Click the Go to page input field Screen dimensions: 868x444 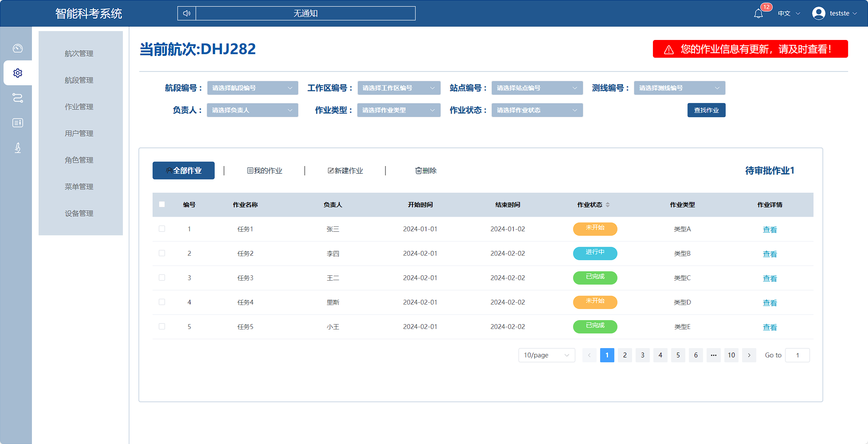[x=797, y=355]
